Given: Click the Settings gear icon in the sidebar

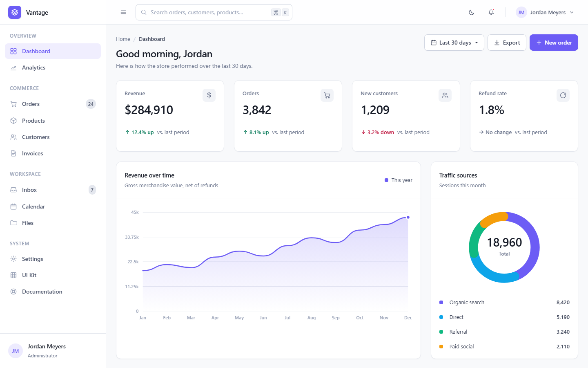Looking at the screenshot, I should point(13,259).
